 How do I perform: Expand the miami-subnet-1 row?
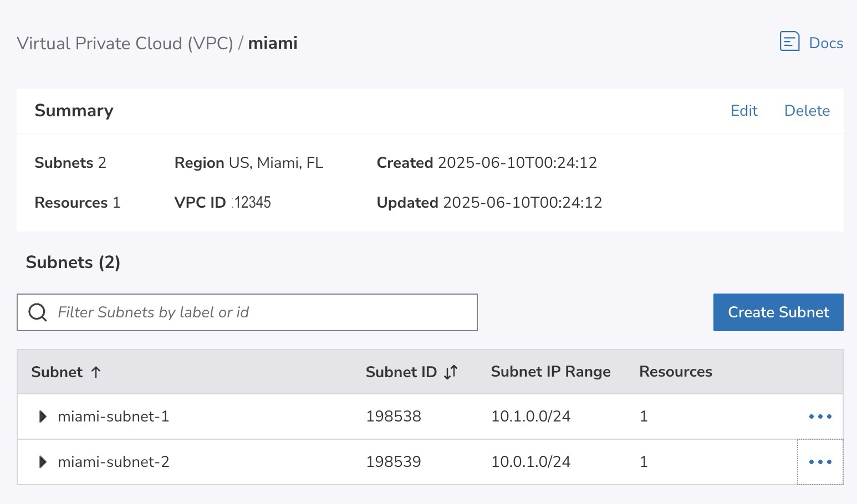point(43,416)
